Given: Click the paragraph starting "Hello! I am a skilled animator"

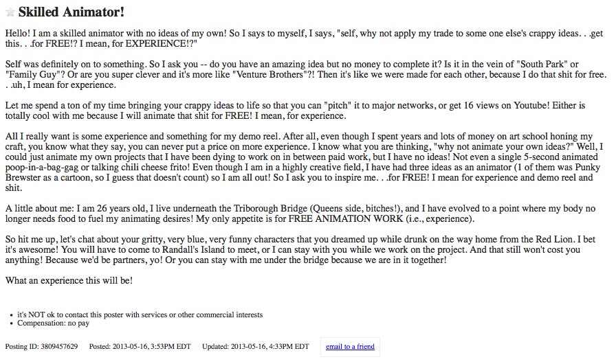Looking at the screenshot, I should [302, 38].
